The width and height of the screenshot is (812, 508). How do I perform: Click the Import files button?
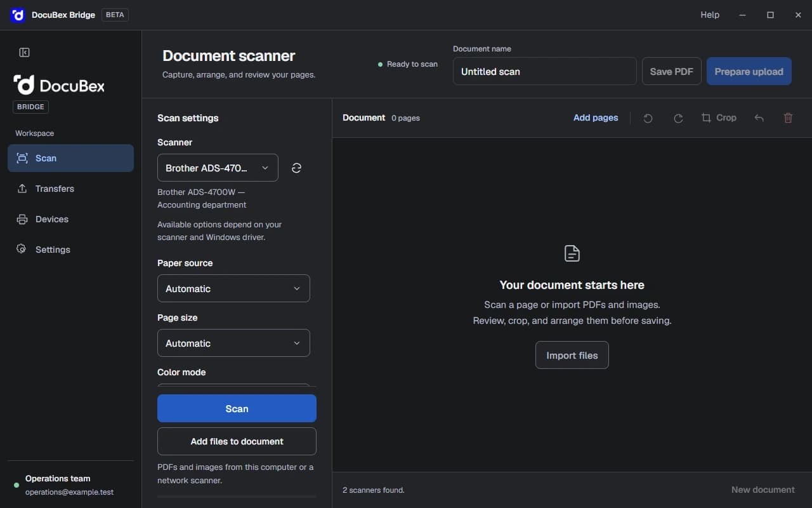point(572,355)
